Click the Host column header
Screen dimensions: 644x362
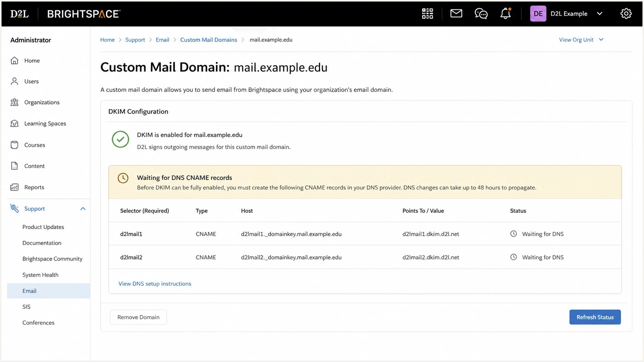point(247,211)
